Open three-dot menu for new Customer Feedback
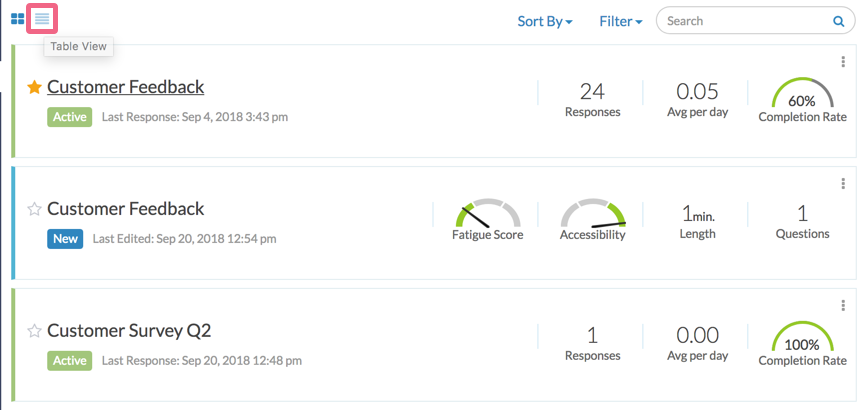 pyautogui.click(x=844, y=183)
